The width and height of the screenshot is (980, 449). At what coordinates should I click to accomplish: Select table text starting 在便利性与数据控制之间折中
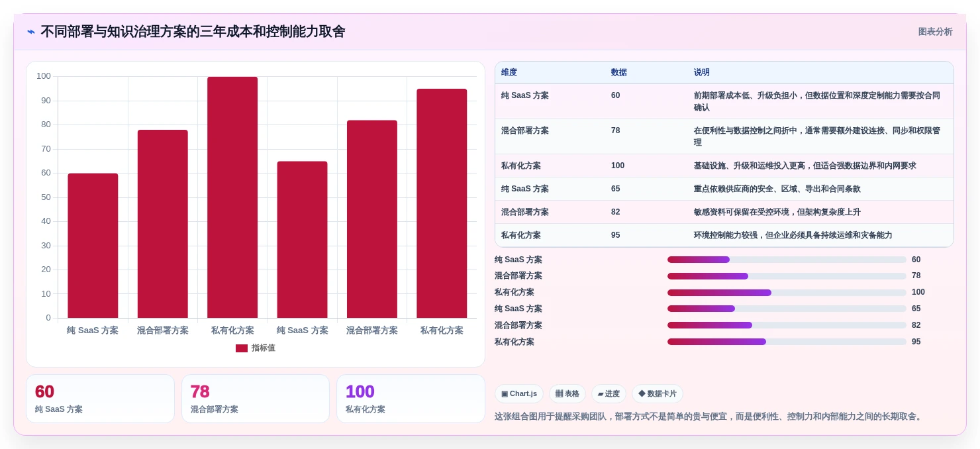coord(817,136)
